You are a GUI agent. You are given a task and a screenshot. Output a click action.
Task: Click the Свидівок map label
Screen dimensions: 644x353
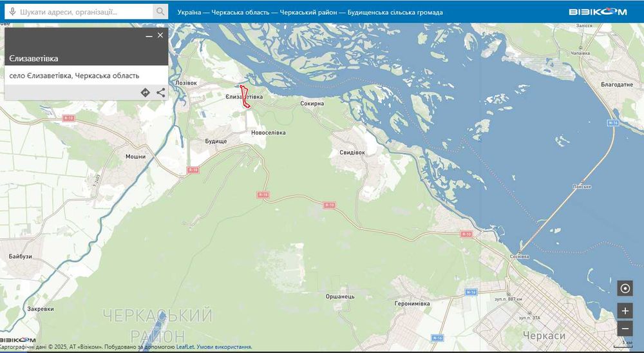(x=352, y=153)
